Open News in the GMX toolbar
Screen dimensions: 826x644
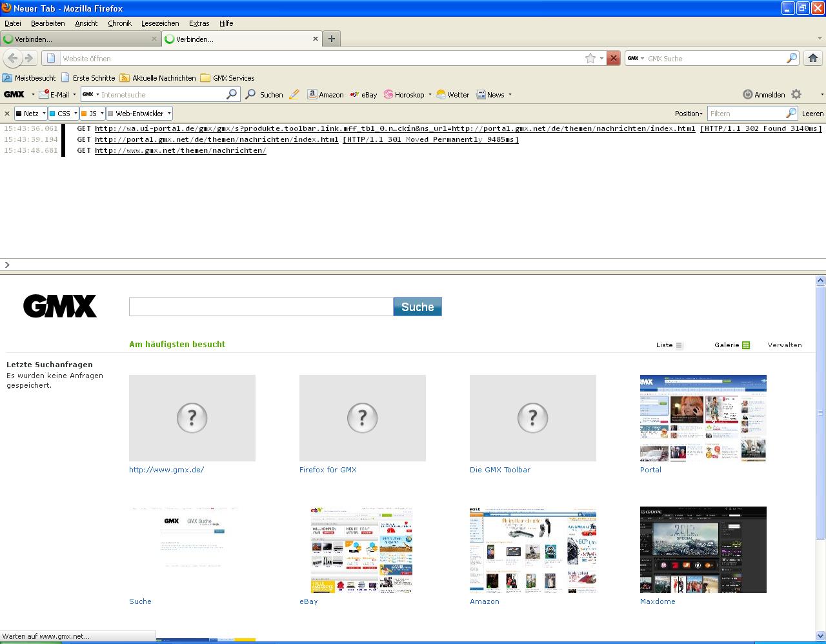pyautogui.click(x=490, y=94)
